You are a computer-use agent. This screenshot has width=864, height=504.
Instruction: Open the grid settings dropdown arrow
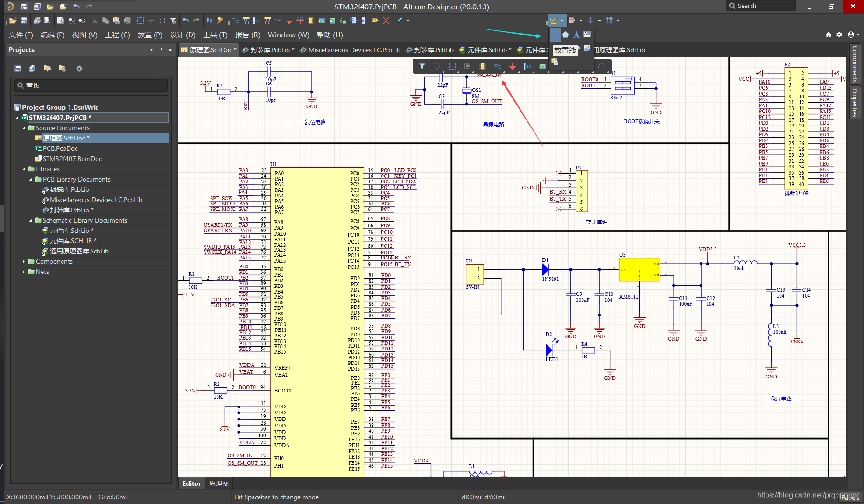tap(618, 21)
